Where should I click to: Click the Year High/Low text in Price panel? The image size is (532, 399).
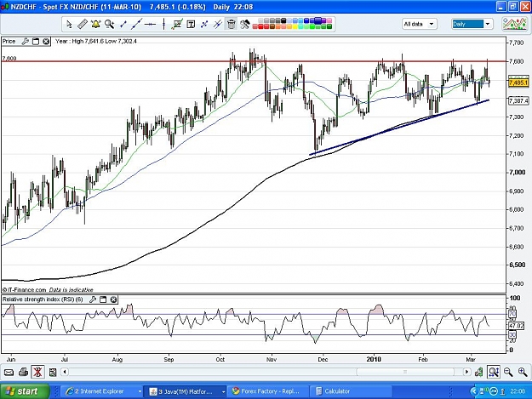[x=96, y=42]
